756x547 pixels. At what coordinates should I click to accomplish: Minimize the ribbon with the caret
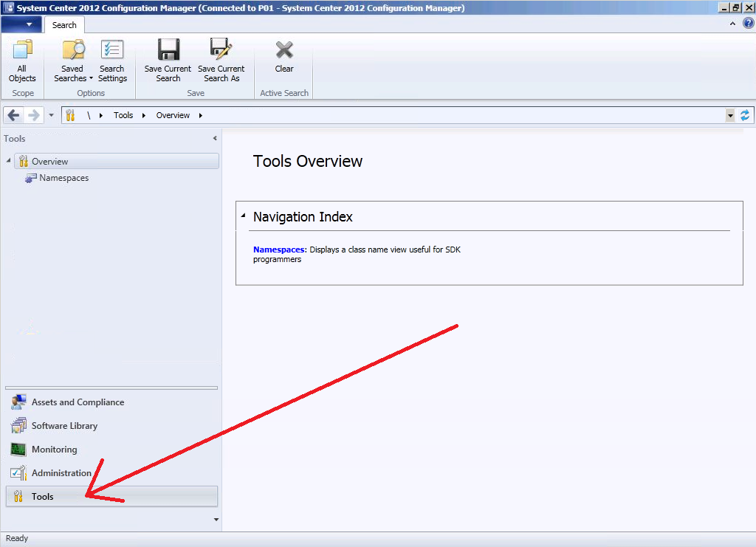point(732,23)
